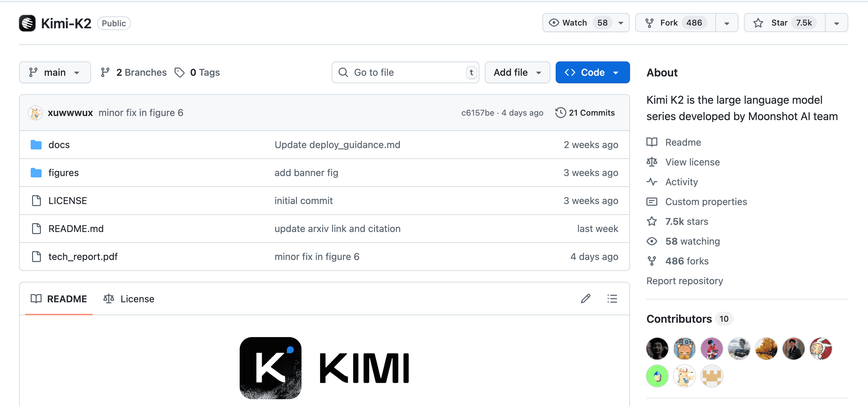The height and width of the screenshot is (406, 868).
Task: Click the pulse icon next to Activity
Action: [x=652, y=182]
